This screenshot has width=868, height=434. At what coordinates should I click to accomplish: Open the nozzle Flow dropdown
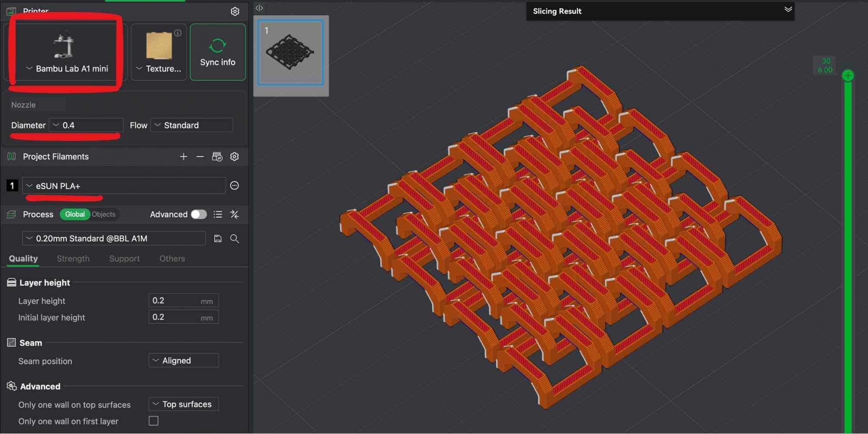(x=191, y=125)
